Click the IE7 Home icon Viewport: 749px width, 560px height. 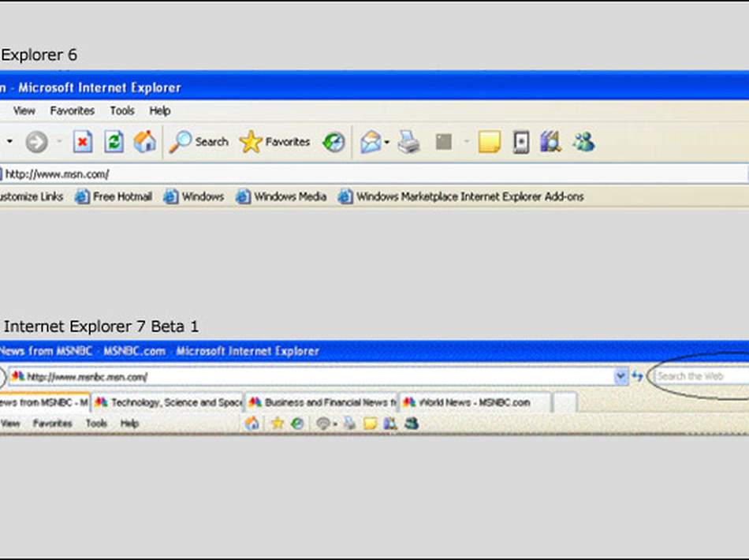coord(252,424)
